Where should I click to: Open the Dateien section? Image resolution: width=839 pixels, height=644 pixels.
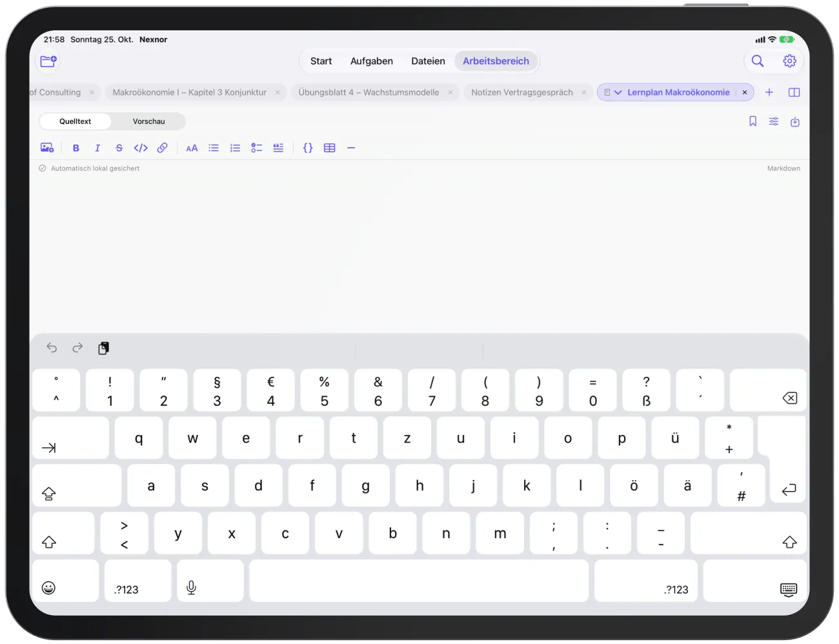click(x=428, y=61)
